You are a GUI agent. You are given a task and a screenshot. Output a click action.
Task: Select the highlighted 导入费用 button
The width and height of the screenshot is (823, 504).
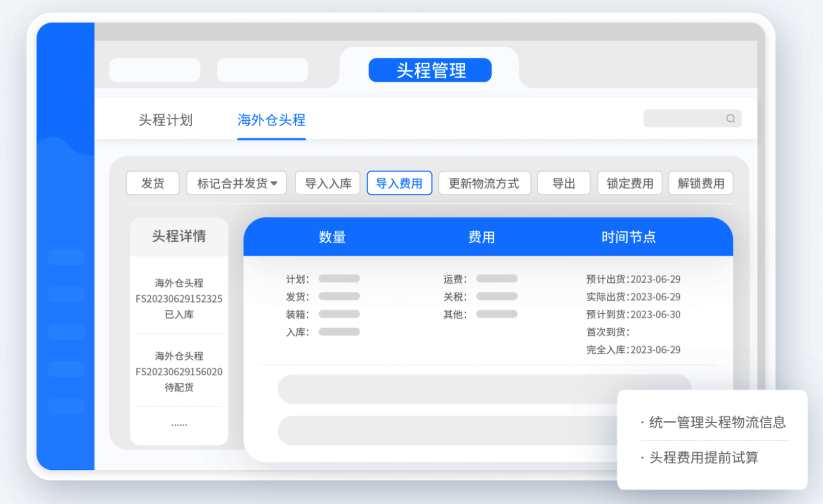(x=399, y=183)
